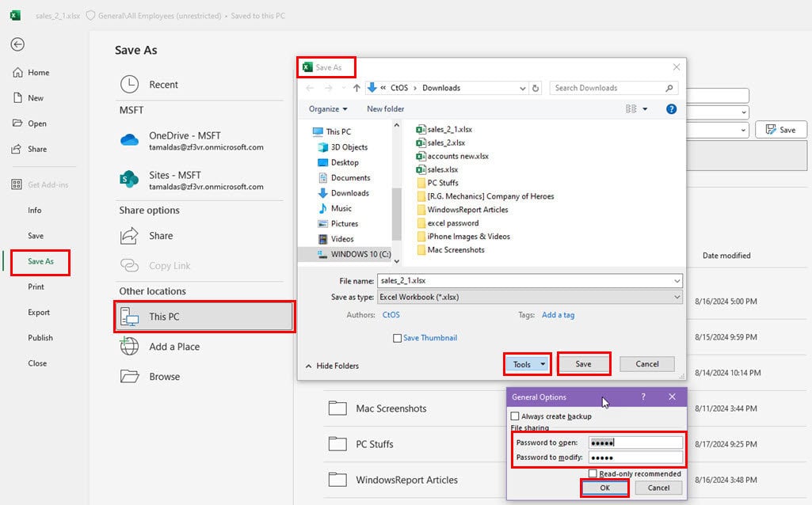Toggle the Save Thumbnail checkbox
This screenshot has height=505, width=812.
click(397, 338)
